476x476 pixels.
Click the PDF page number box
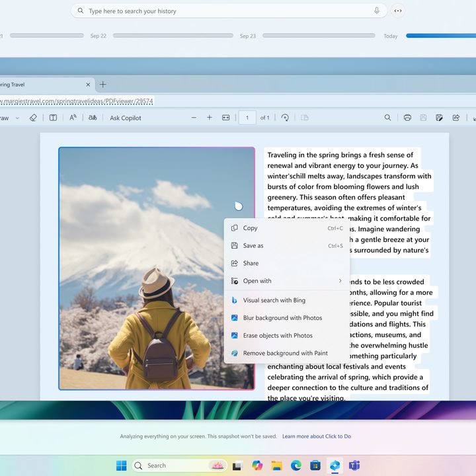pos(247,118)
